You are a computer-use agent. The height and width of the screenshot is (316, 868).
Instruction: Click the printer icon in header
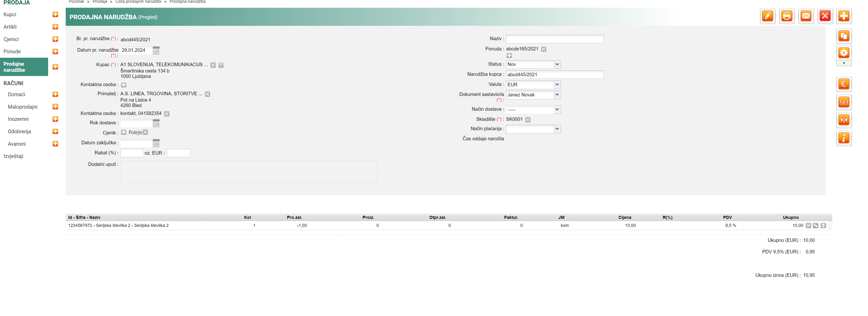[x=787, y=16]
